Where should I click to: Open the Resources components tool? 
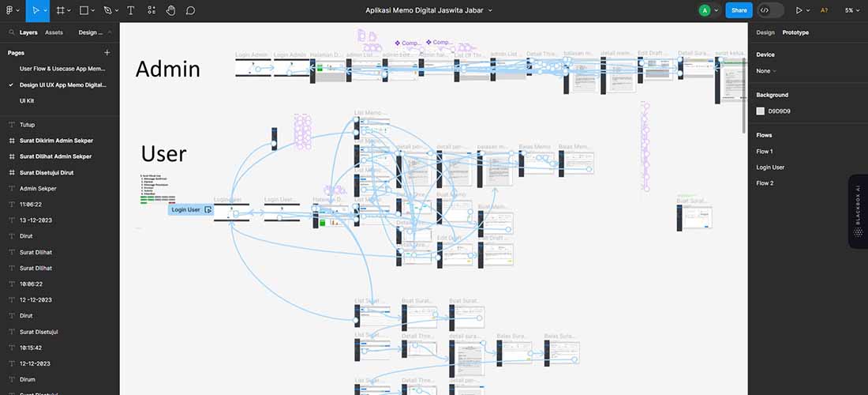point(152,10)
